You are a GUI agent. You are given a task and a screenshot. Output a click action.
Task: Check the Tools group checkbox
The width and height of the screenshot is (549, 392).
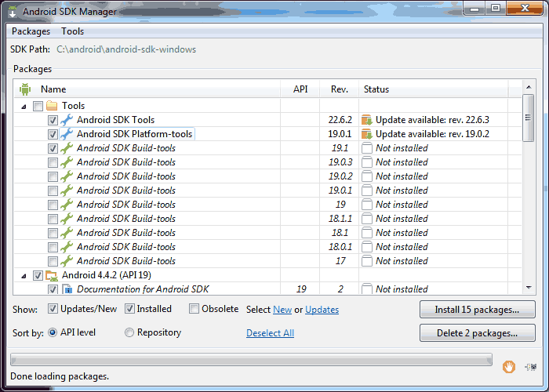pos(38,106)
